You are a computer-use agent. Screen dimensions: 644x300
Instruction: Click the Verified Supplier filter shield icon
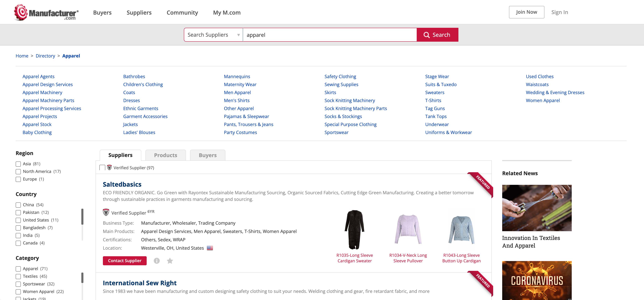pos(109,168)
